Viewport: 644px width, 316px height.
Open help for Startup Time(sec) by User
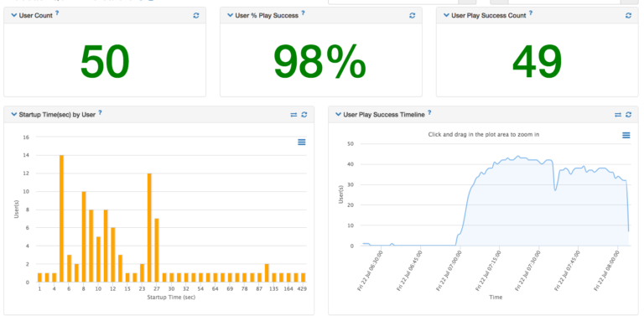[x=101, y=112]
